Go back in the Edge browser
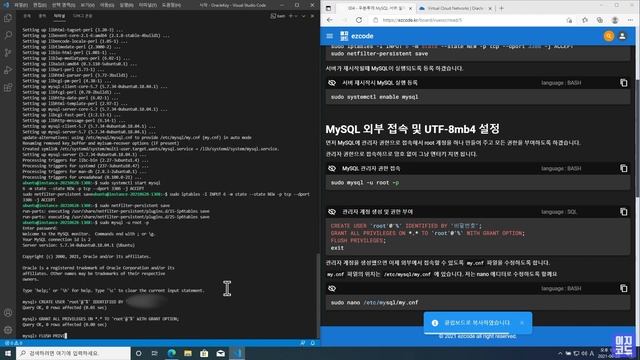 pyautogui.click(x=330, y=20)
